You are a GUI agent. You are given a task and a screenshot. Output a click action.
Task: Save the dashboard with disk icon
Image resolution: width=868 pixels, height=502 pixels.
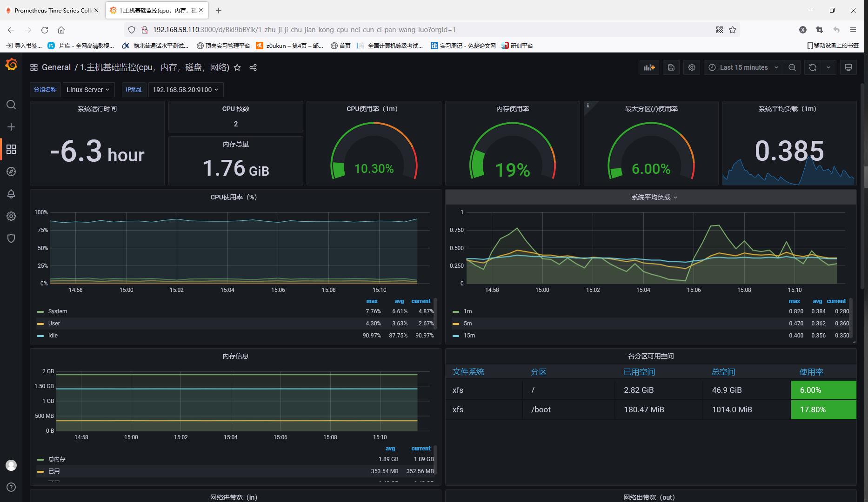pos(671,67)
